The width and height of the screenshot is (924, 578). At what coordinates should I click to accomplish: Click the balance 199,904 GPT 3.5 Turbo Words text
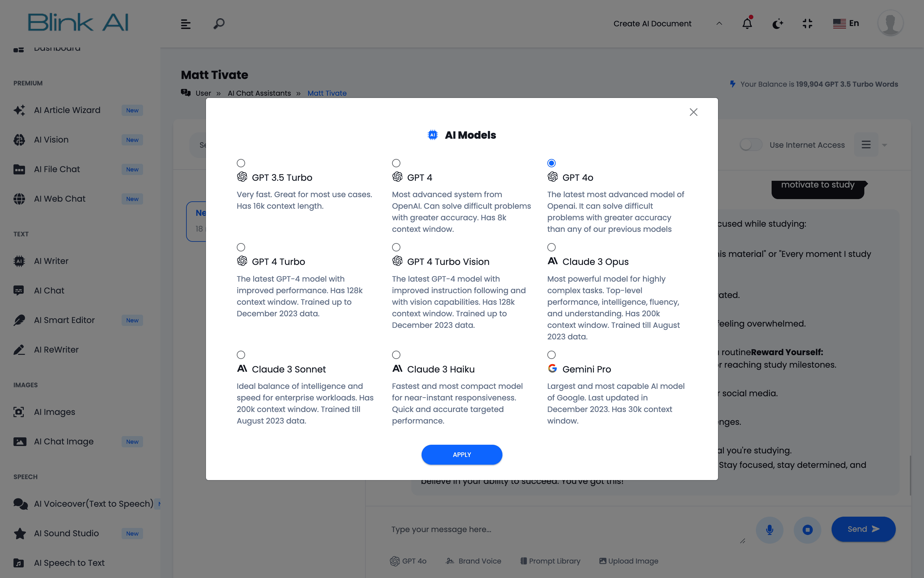point(847,84)
